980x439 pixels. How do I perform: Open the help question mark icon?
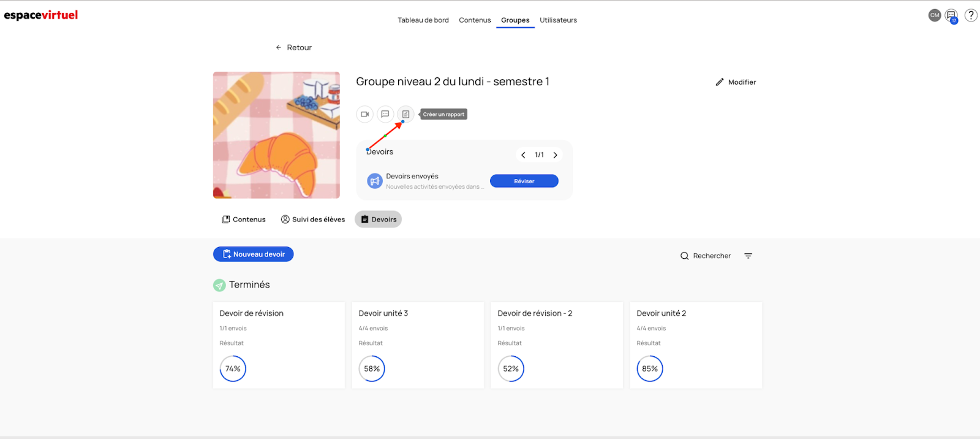coord(971,15)
